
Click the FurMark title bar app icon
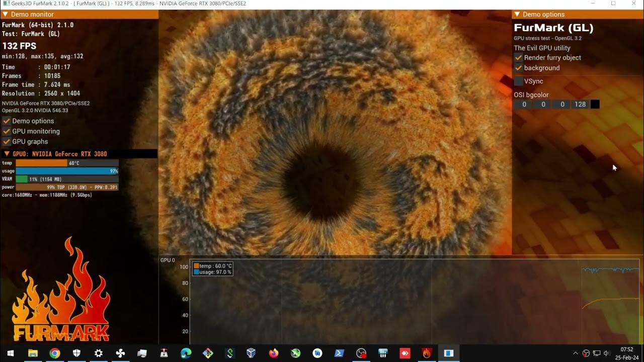(x=5, y=4)
